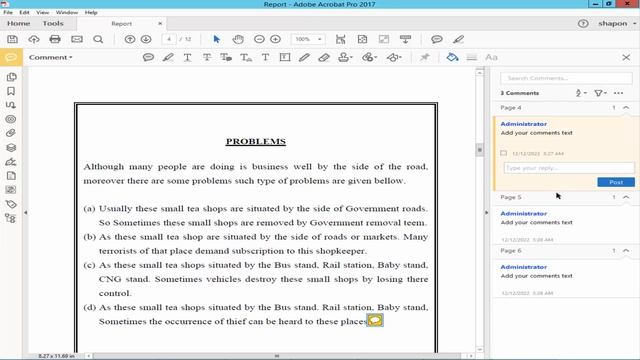Click in the Search Comments field
640x360 pixels.
pos(566,78)
